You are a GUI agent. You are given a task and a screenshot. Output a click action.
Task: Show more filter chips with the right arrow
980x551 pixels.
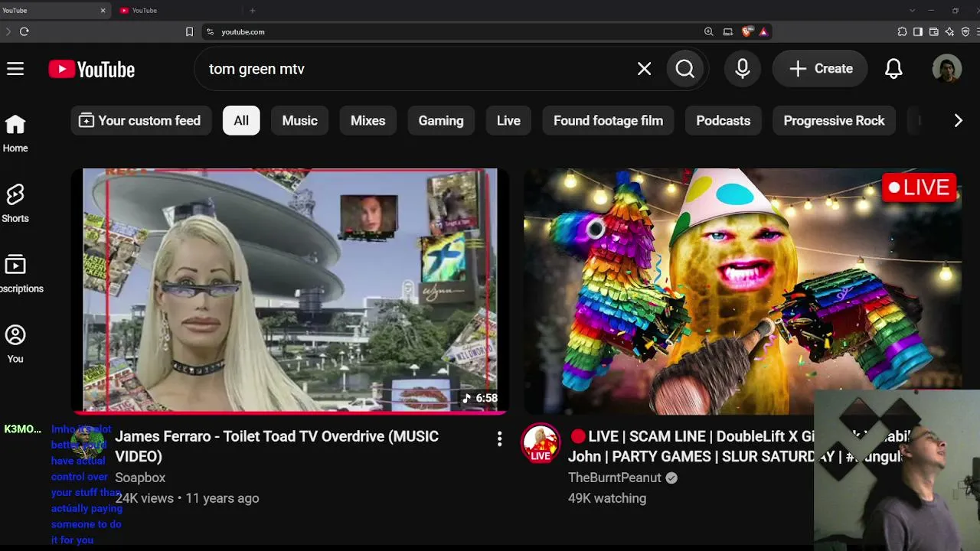coord(958,120)
